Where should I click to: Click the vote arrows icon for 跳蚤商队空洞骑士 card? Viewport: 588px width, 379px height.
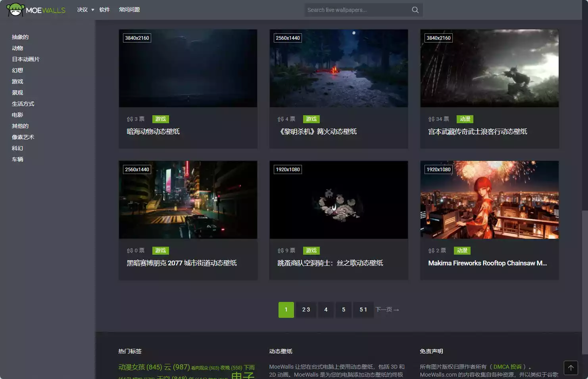point(281,251)
